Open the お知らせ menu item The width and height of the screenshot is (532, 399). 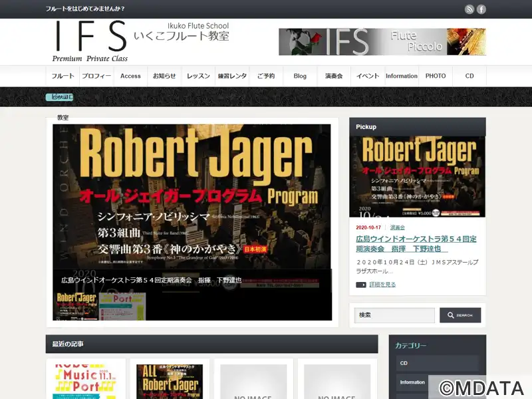[164, 76]
